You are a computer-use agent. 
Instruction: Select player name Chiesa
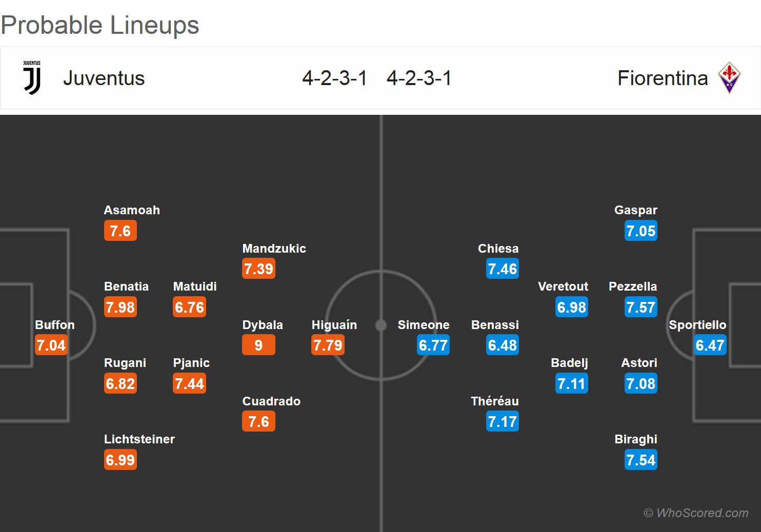498,249
